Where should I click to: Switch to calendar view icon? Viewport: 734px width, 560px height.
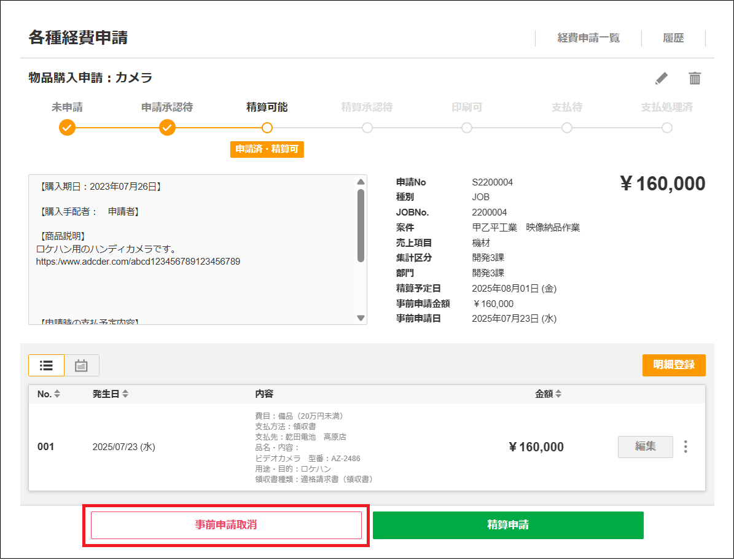point(81,365)
